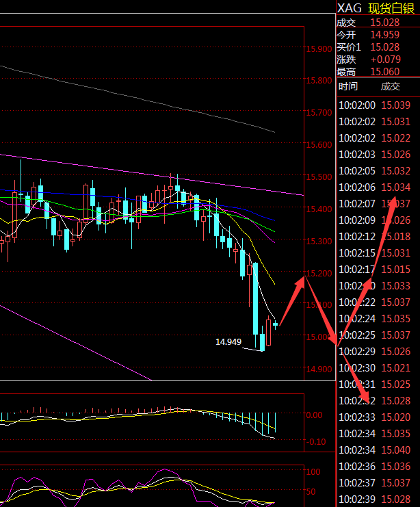Click the 时间 column header
Screen dimensions: 420x507
[x=348, y=86]
